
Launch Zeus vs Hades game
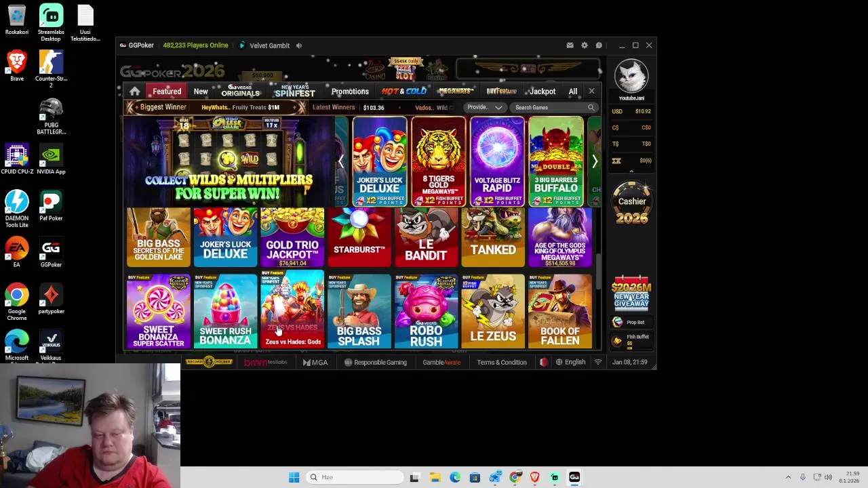[292, 309]
